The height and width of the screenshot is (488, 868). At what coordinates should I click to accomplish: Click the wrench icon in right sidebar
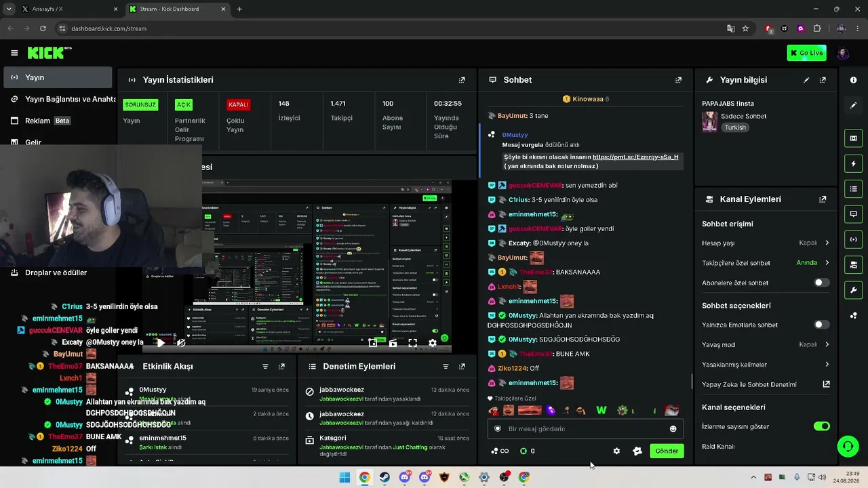click(853, 290)
